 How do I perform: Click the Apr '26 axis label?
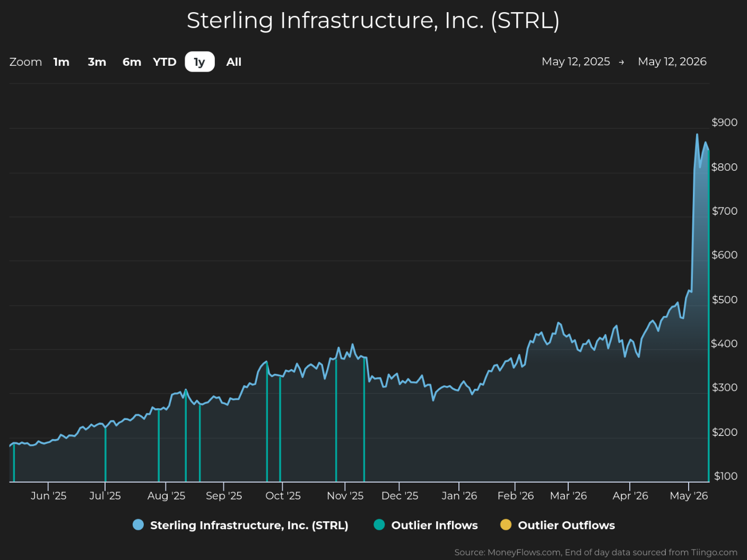tap(630, 496)
